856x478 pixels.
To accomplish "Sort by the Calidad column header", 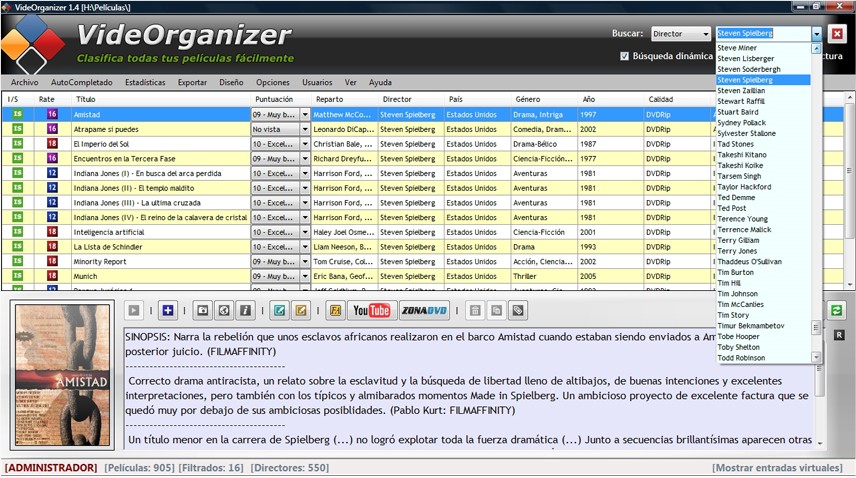I will (677, 99).
